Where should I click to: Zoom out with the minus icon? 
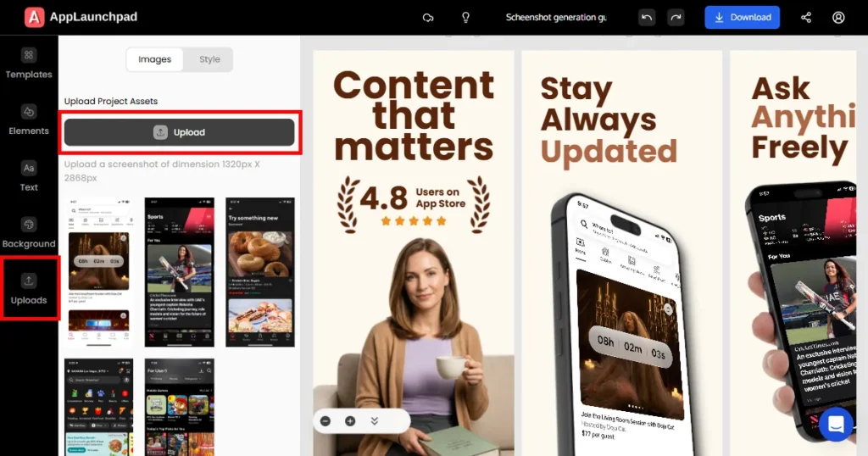point(325,421)
